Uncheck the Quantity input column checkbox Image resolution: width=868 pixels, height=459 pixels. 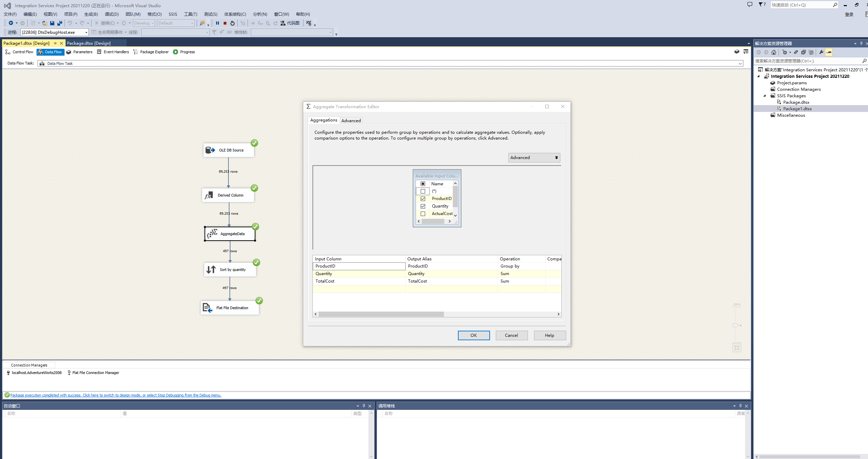point(423,206)
